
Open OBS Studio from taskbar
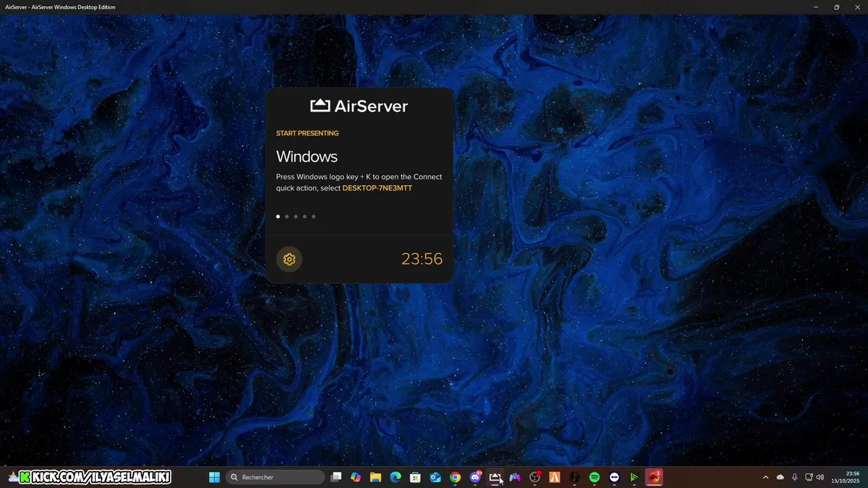(535, 477)
